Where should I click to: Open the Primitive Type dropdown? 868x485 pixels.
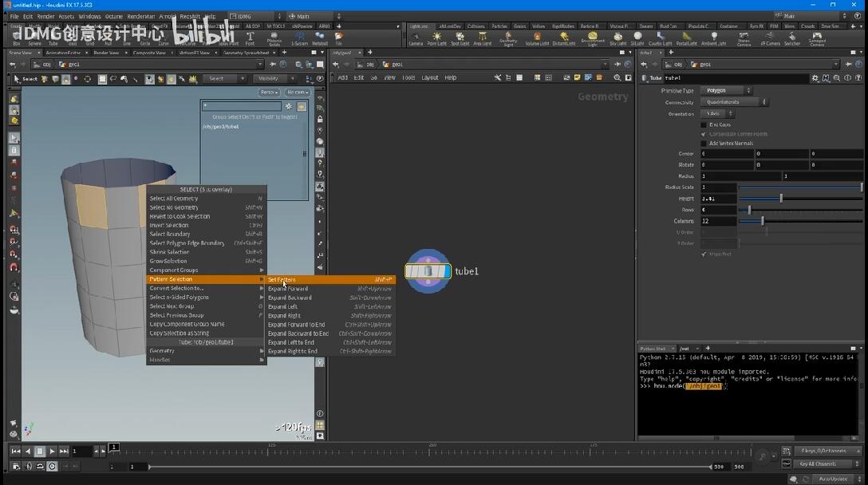pyautogui.click(x=725, y=91)
